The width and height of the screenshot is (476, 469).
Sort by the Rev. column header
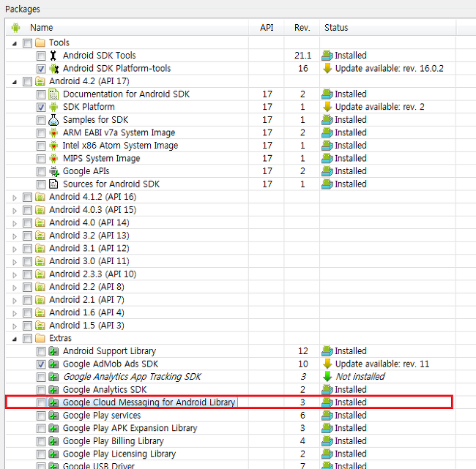click(302, 28)
